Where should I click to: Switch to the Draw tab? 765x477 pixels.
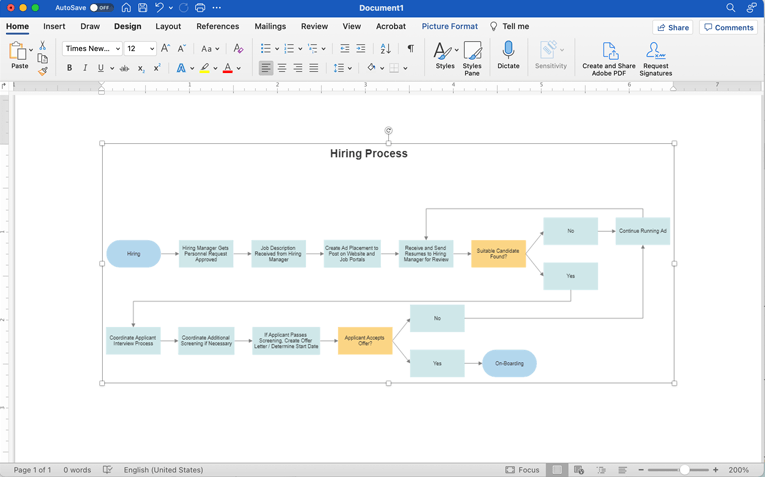90,26
